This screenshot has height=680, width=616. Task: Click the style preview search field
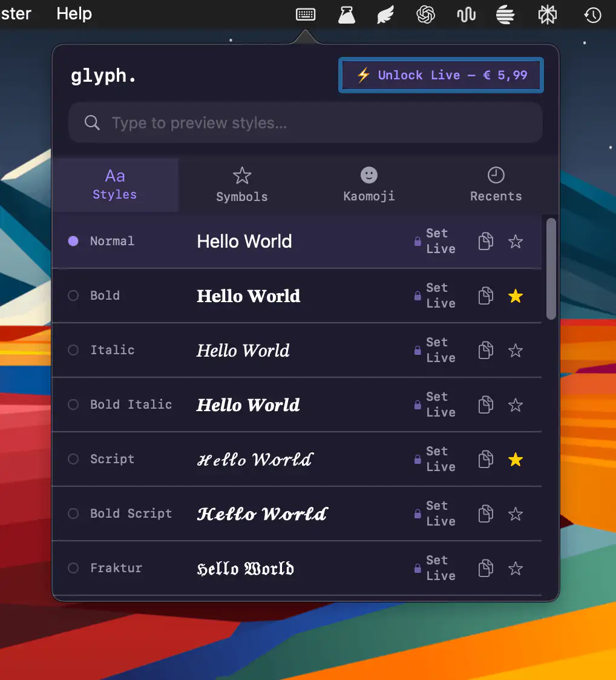click(x=306, y=122)
